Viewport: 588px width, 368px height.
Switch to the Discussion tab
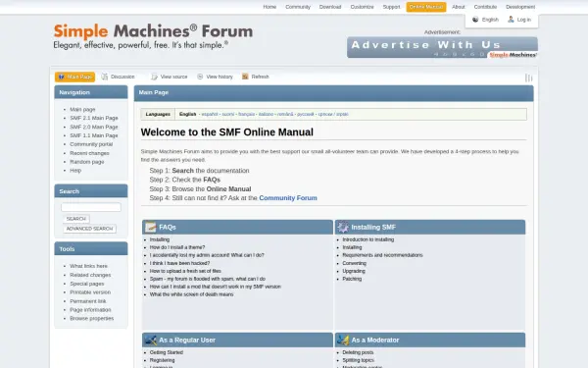pos(119,77)
